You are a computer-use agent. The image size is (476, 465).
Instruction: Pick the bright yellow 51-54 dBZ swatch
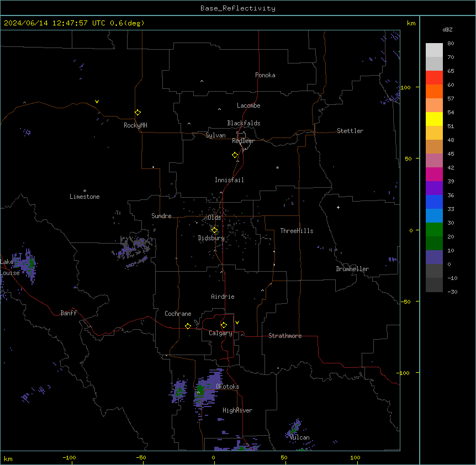tap(434, 119)
